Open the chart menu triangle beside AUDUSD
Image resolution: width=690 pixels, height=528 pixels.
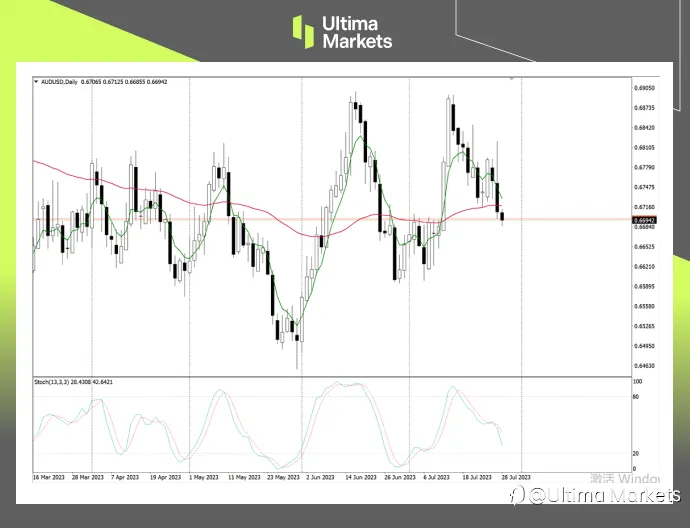click(36, 82)
